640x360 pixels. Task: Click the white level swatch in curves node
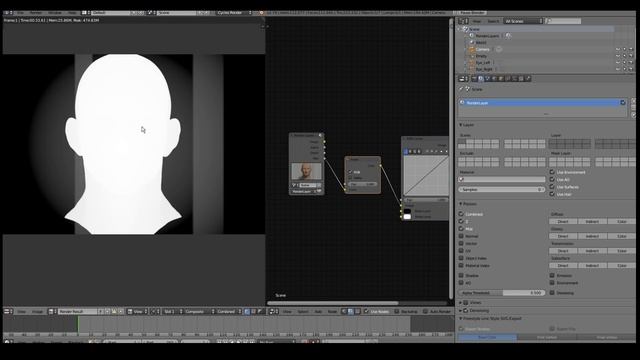coord(407,217)
